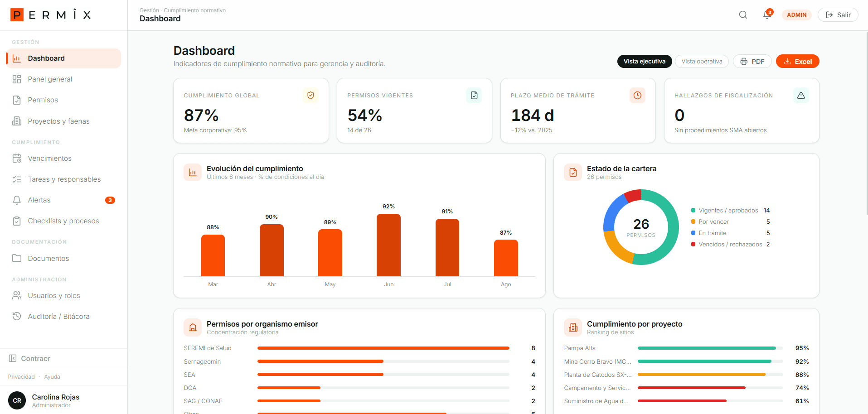Click the Ago bar showing 87%
Viewport: 868px width, 414px height.
[506, 258]
